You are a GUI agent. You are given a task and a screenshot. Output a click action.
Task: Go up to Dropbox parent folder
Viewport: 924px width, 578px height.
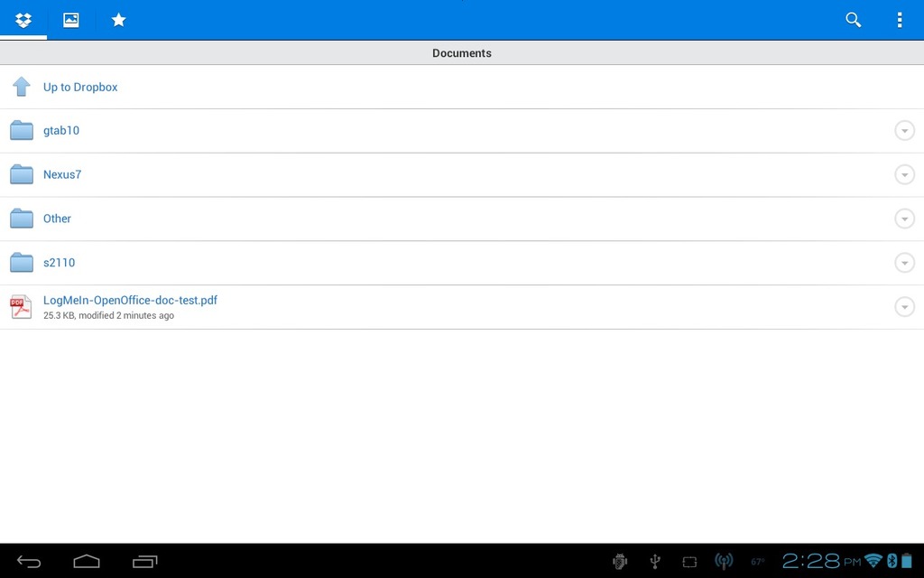click(x=80, y=88)
